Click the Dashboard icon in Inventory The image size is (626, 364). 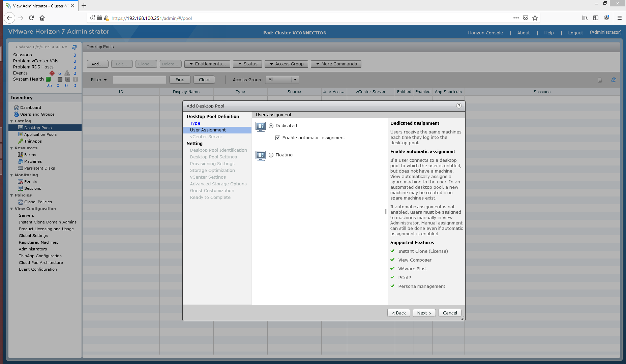pyautogui.click(x=16, y=108)
